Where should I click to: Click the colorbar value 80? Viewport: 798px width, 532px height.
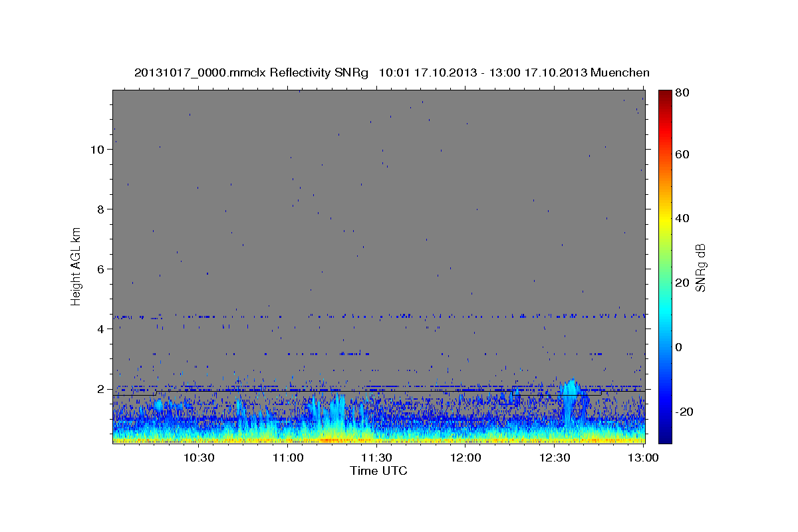click(683, 92)
